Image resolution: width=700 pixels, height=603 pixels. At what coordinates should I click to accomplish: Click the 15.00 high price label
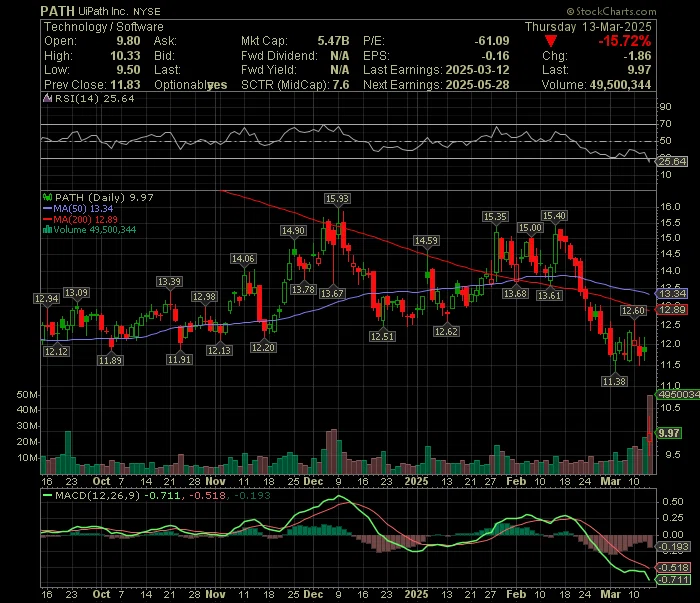[x=530, y=228]
